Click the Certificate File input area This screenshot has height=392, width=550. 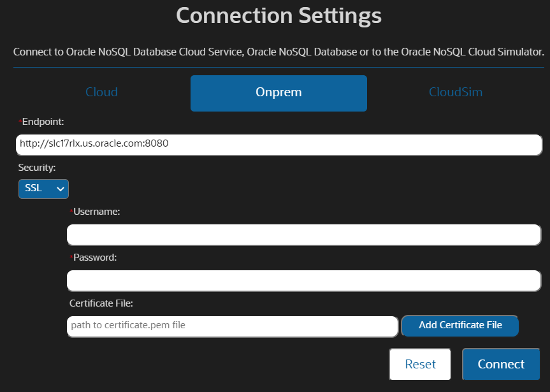[232, 326]
